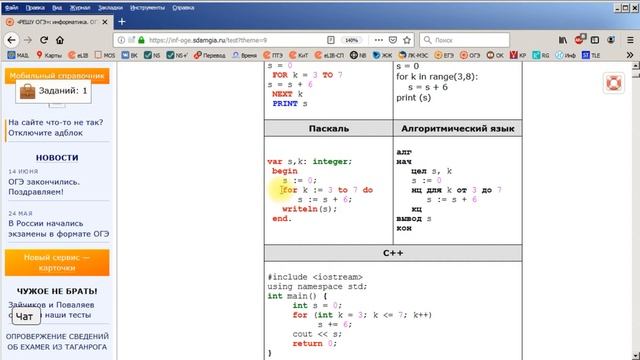This screenshot has height=360, width=640.
Task: Click the green padlock security icon
Action: coord(141,40)
